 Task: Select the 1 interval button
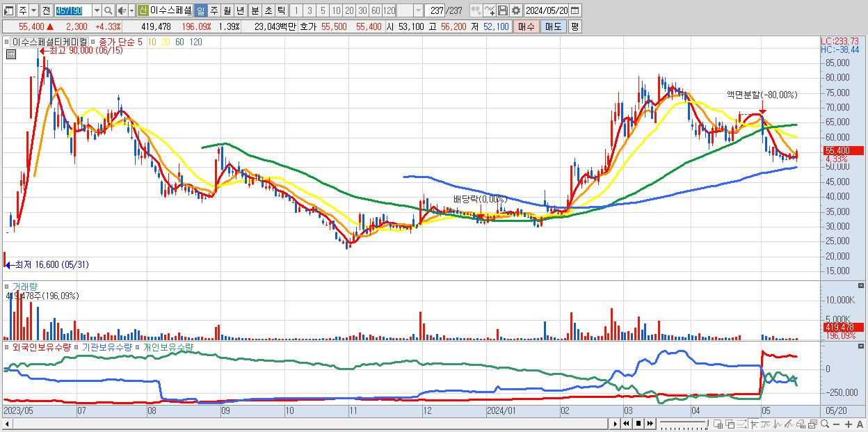tap(296, 11)
